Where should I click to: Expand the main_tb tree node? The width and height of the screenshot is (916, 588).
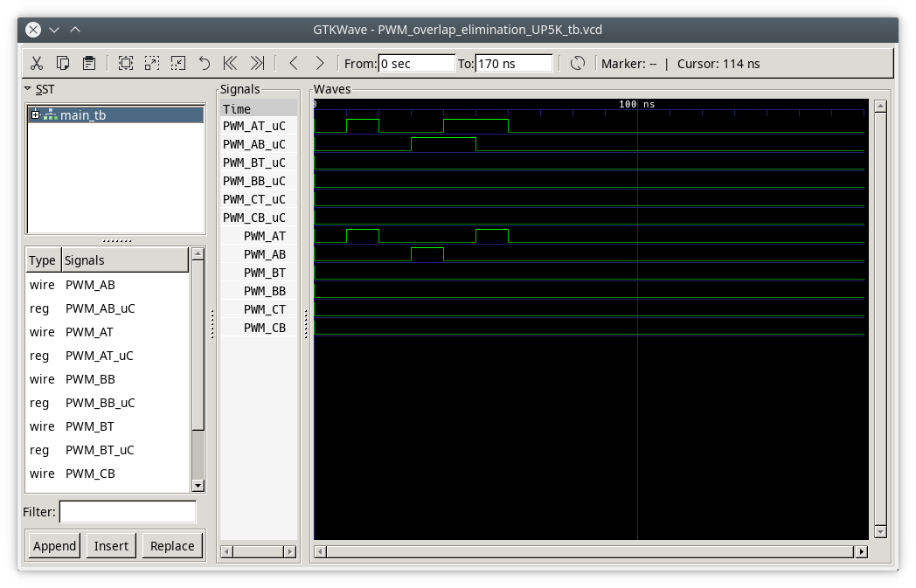tap(35, 114)
